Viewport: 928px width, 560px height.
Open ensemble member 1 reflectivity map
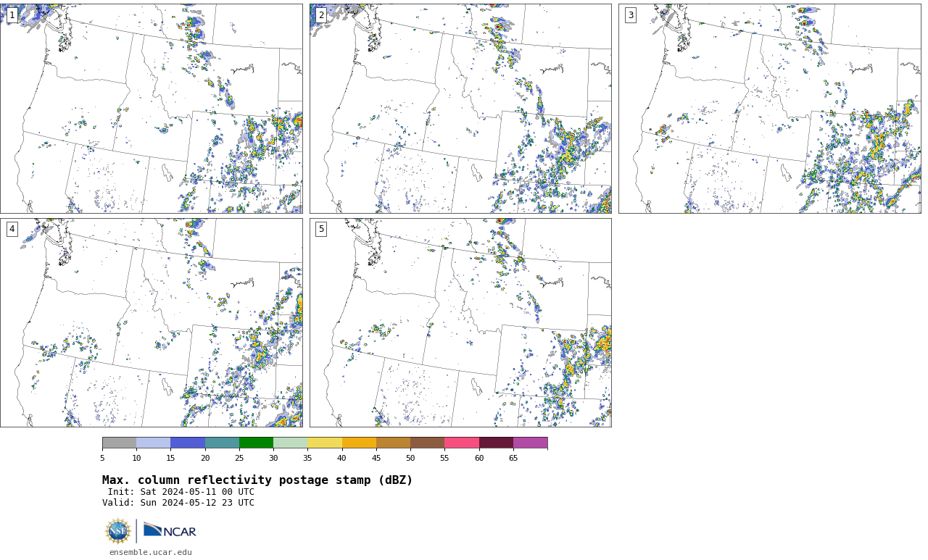151,109
